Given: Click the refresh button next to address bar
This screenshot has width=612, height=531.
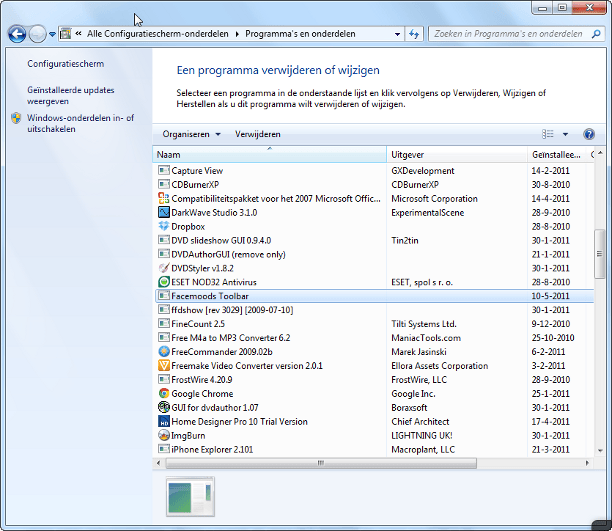Looking at the screenshot, I should [x=414, y=34].
